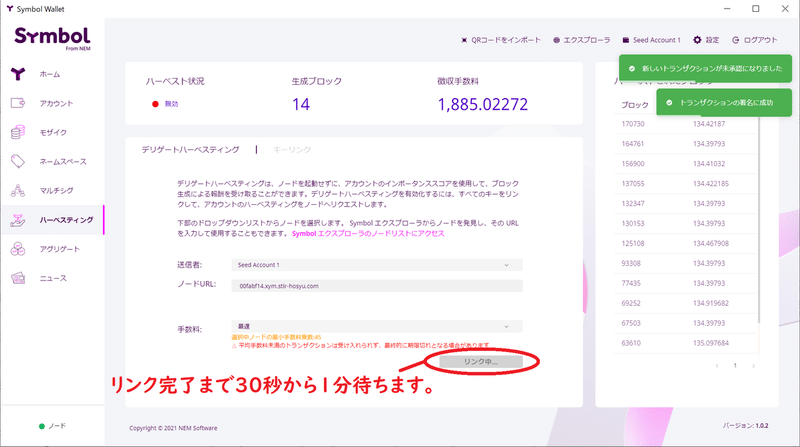The width and height of the screenshot is (800, 447).
Task: Switch to キーリンク tab
Action: click(x=292, y=150)
